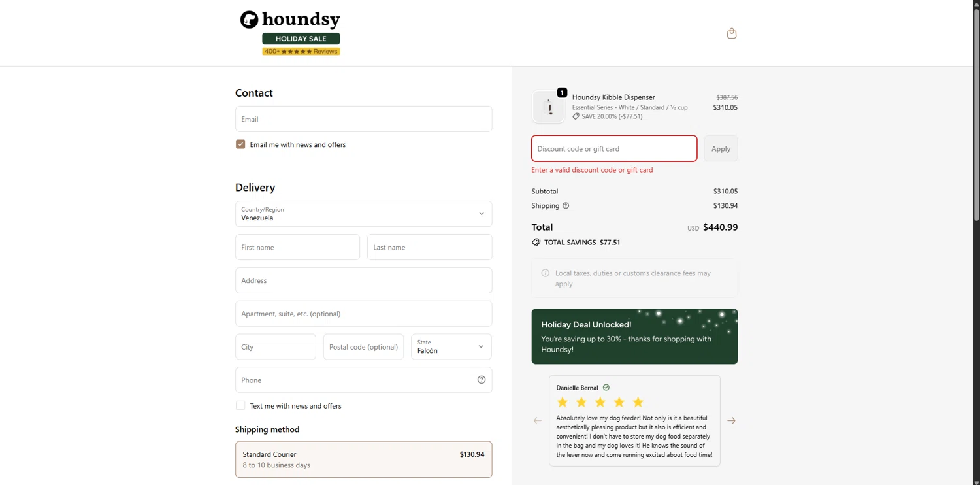Click the Apply discount button
The width and height of the screenshot is (980, 485).
click(x=721, y=148)
